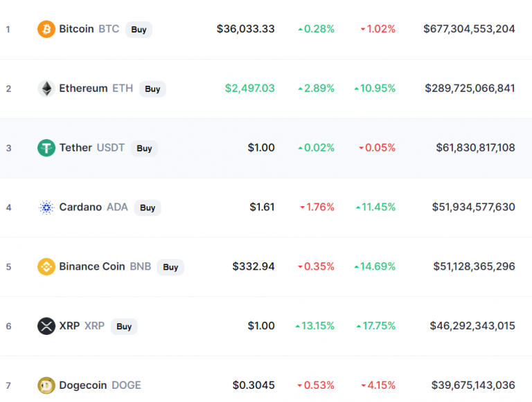Click the Ethereum diamond logo icon
Image resolution: width=532 pixels, height=402 pixels.
click(x=46, y=89)
